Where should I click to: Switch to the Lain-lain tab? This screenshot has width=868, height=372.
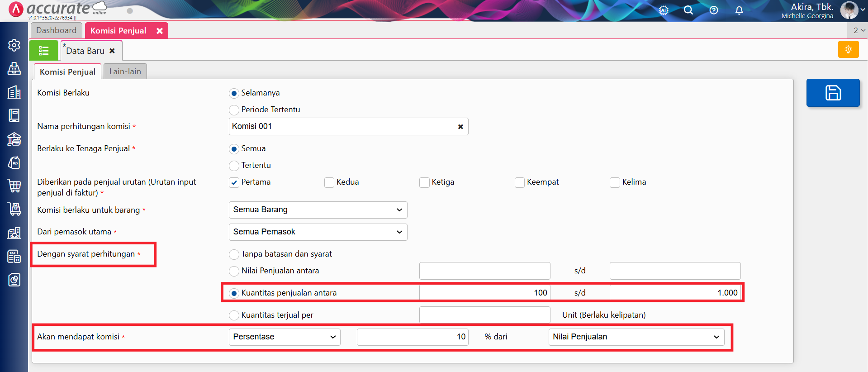pyautogui.click(x=125, y=72)
